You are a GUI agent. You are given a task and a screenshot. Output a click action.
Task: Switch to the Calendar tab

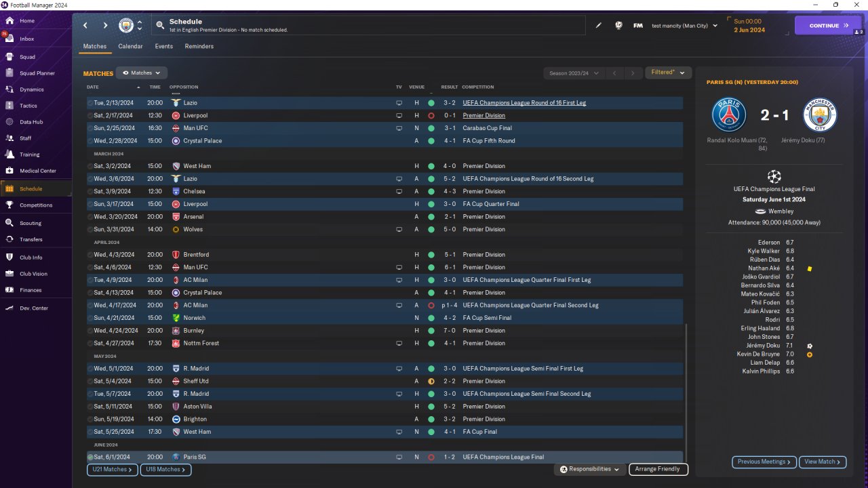click(130, 47)
